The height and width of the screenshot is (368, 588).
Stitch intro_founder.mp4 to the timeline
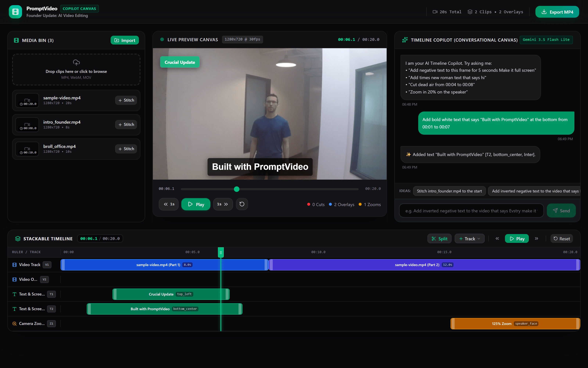tap(126, 125)
